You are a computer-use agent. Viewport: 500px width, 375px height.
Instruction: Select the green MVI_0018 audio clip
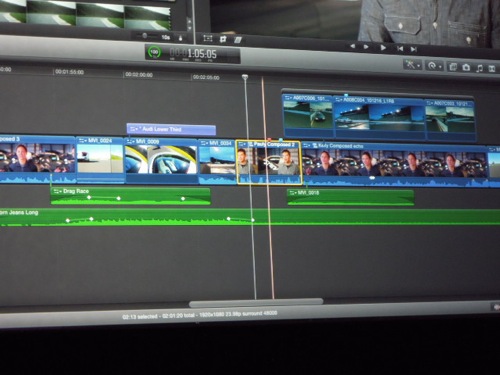(351, 197)
